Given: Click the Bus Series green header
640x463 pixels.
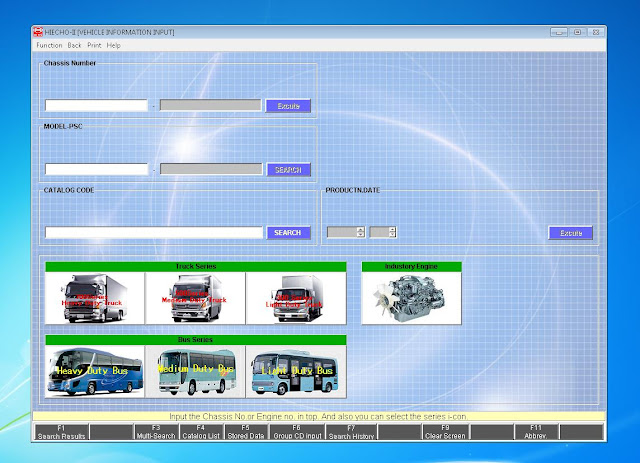Looking at the screenshot, I should [x=196, y=340].
